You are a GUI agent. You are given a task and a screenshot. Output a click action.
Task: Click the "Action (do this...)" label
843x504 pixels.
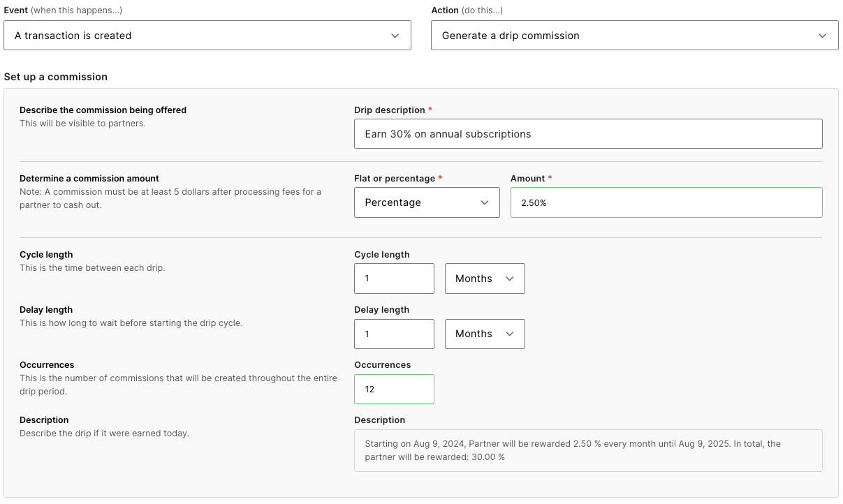tap(467, 10)
